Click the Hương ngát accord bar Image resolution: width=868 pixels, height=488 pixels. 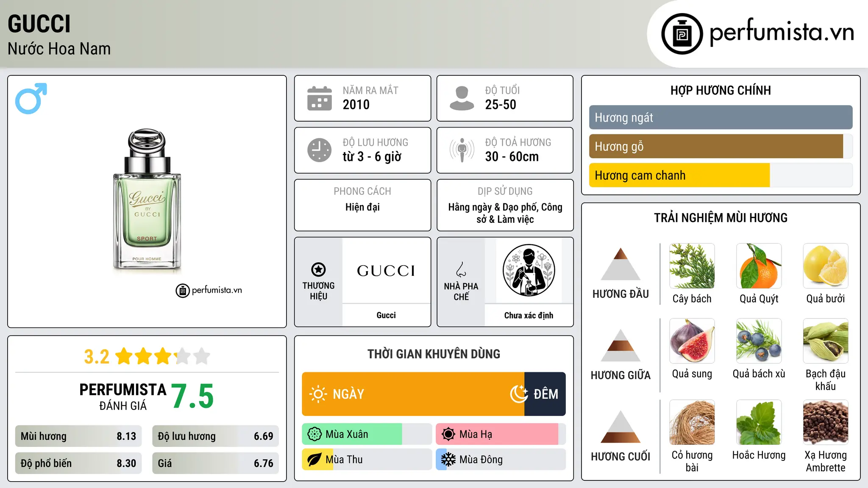721,117
